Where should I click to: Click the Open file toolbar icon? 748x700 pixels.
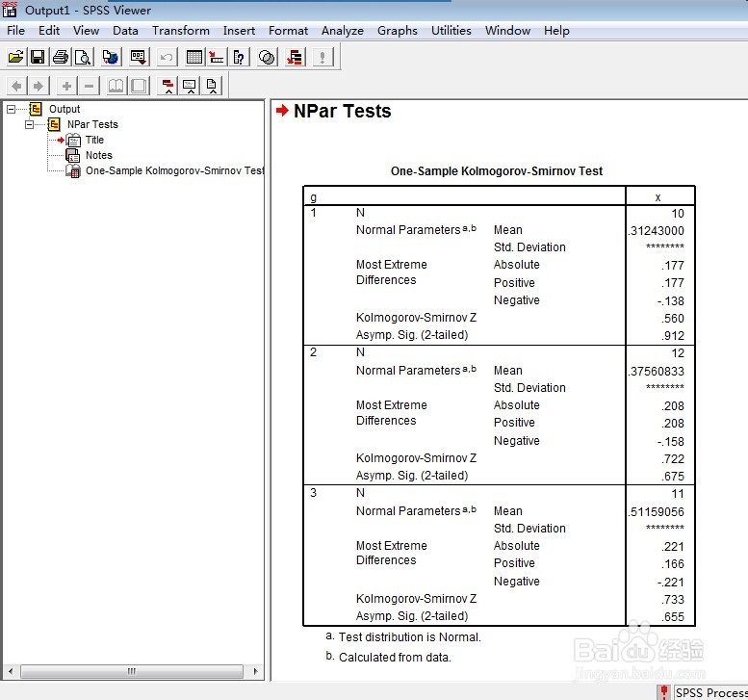(x=15, y=57)
